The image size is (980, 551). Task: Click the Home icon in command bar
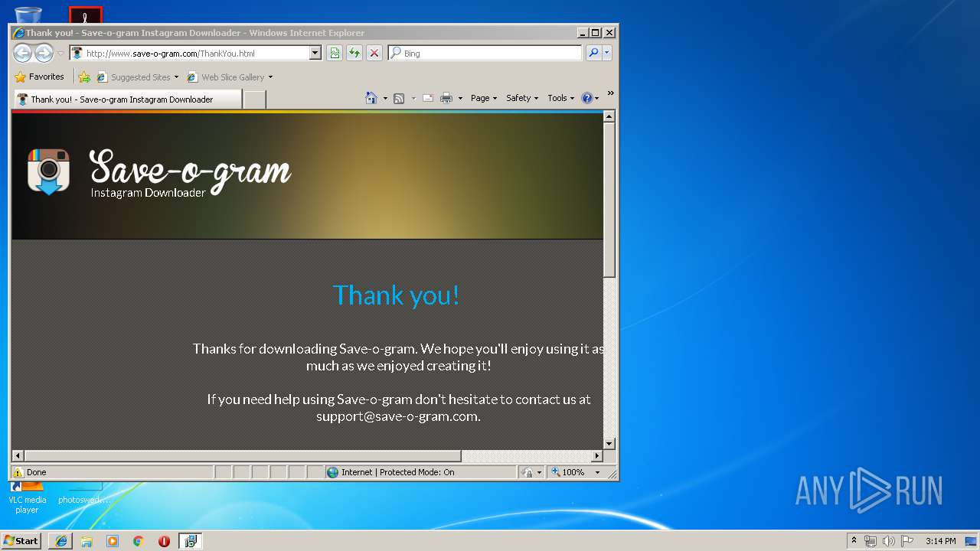(371, 98)
